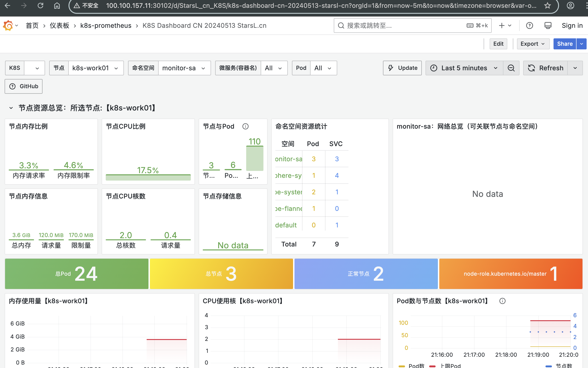Reload the page with the refresh icon
588x368 pixels.
40,5
